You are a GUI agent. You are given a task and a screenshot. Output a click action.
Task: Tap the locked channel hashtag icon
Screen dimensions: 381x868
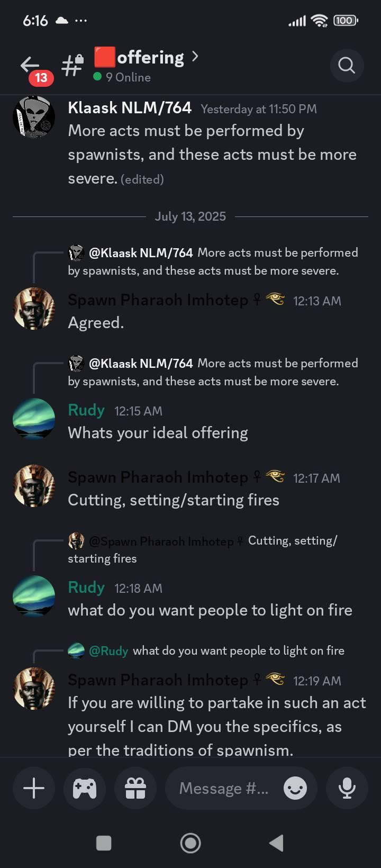pos(71,65)
